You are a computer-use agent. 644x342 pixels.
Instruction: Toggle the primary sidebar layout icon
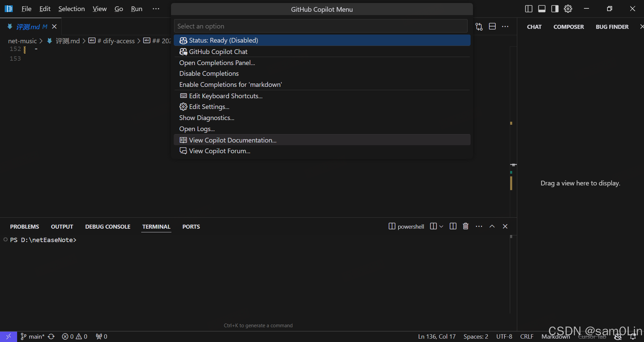529,9
